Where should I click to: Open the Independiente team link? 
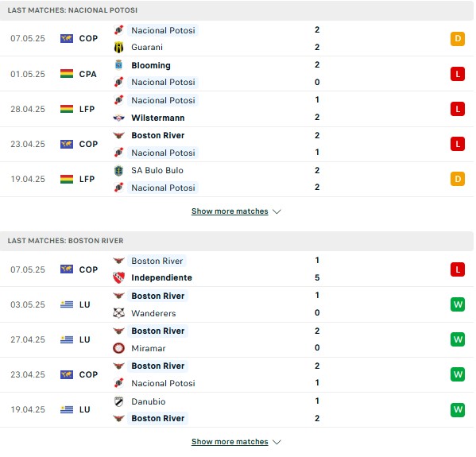point(161,277)
